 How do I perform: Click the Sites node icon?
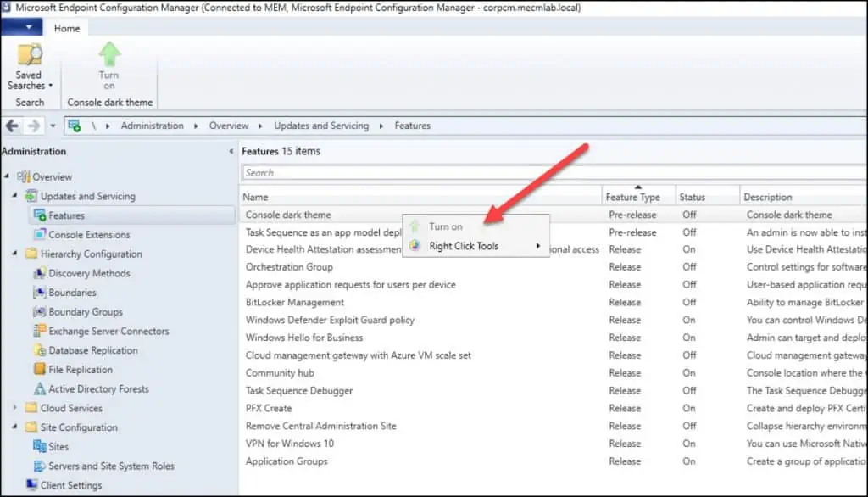[x=40, y=446]
